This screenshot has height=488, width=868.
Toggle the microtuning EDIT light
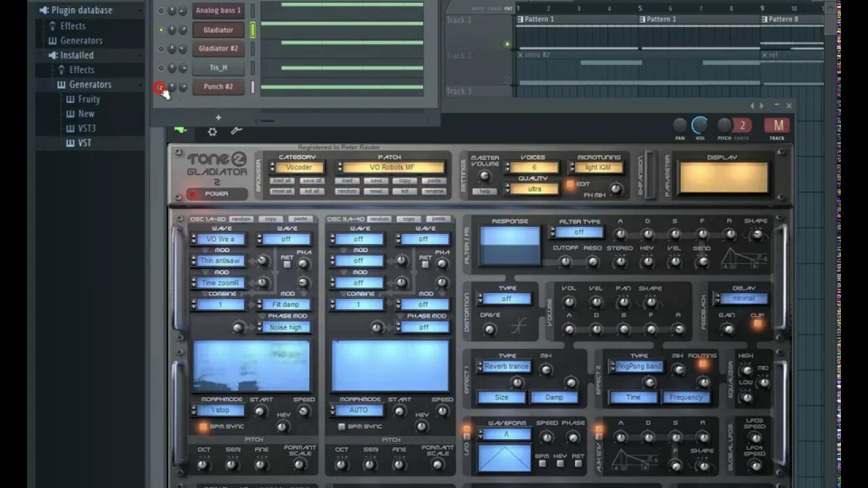(x=571, y=184)
